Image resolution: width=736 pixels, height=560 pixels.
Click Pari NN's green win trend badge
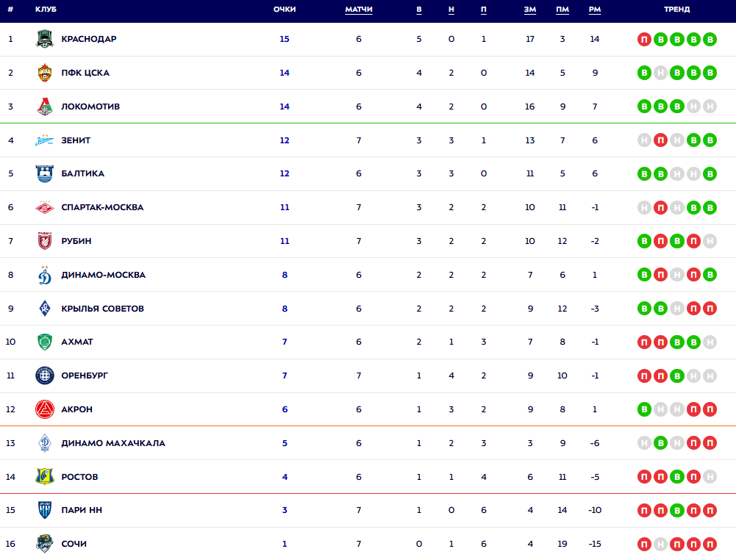click(677, 510)
